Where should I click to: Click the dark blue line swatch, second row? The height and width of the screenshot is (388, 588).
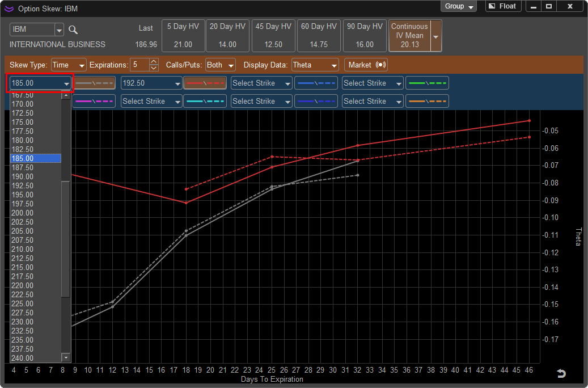click(316, 102)
